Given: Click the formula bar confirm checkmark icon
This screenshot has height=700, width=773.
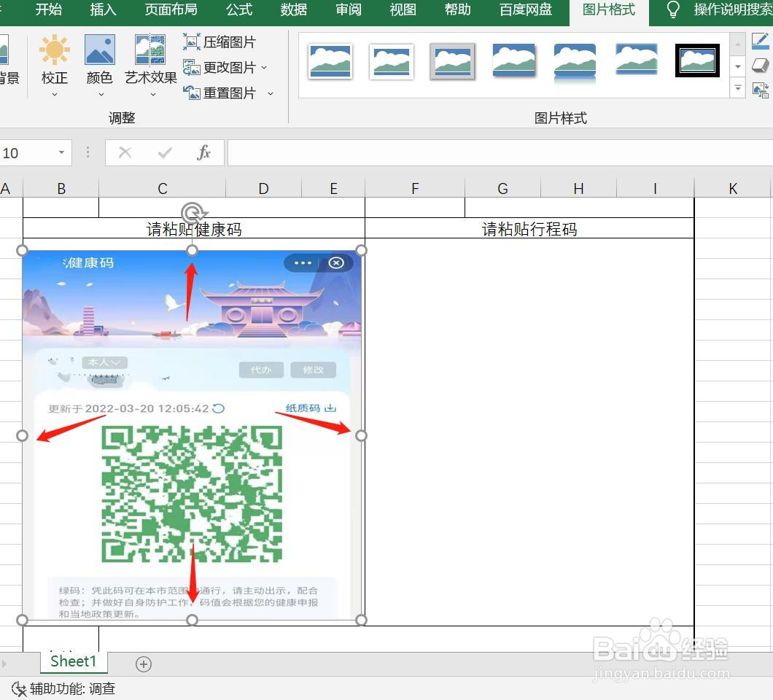Looking at the screenshot, I should click(165, 153).
